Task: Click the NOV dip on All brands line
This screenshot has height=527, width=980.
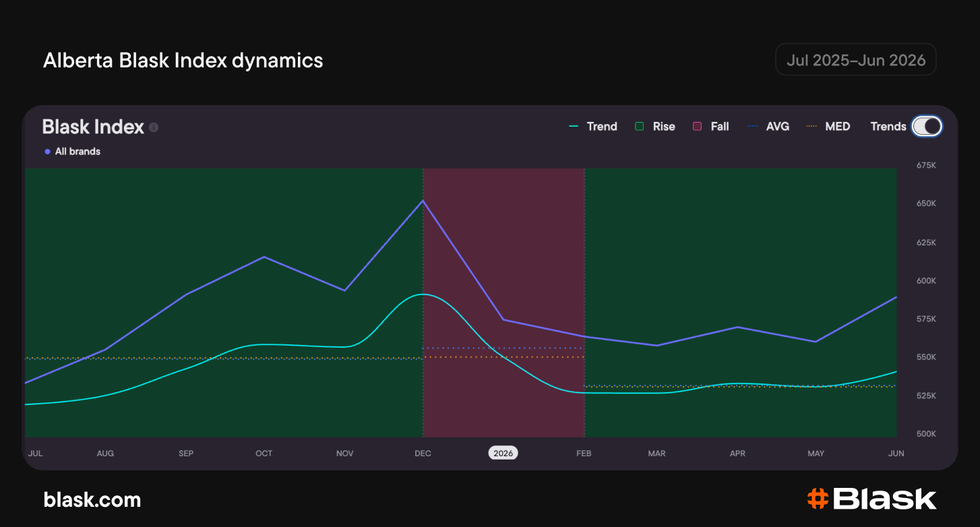Action: 344,290
